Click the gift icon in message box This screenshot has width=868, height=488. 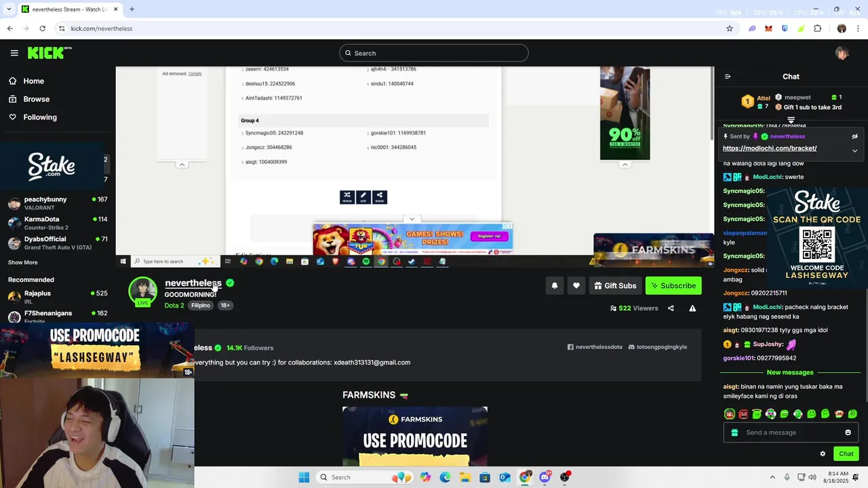[x=734, y=432]
